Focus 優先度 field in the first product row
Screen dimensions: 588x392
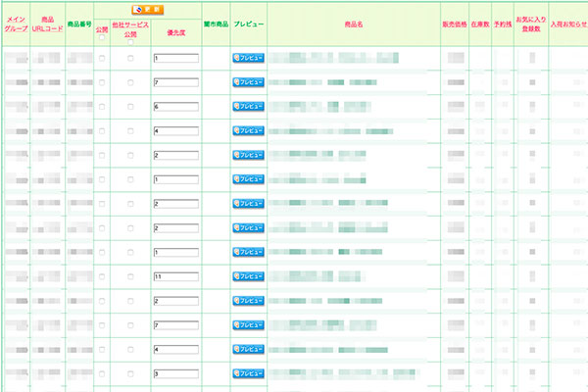175,58
